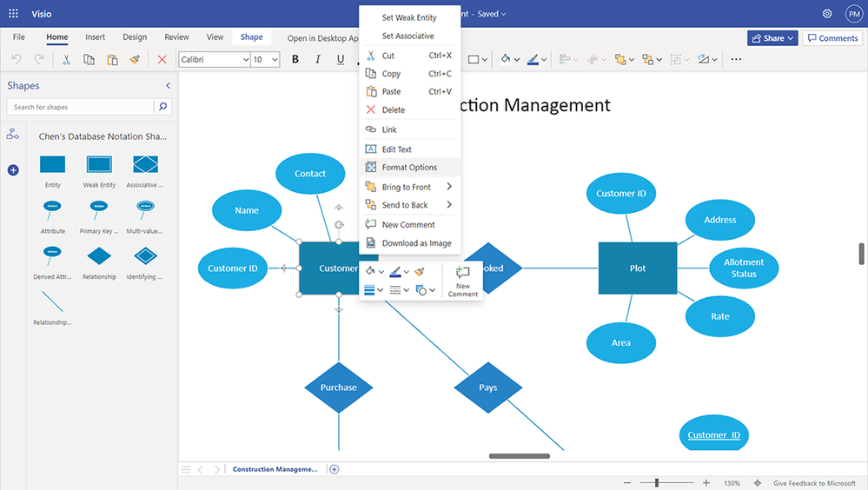This screenshot has height=490, width=868.
Task: Click the Redo arrow icon
Action: coord(39,59)
